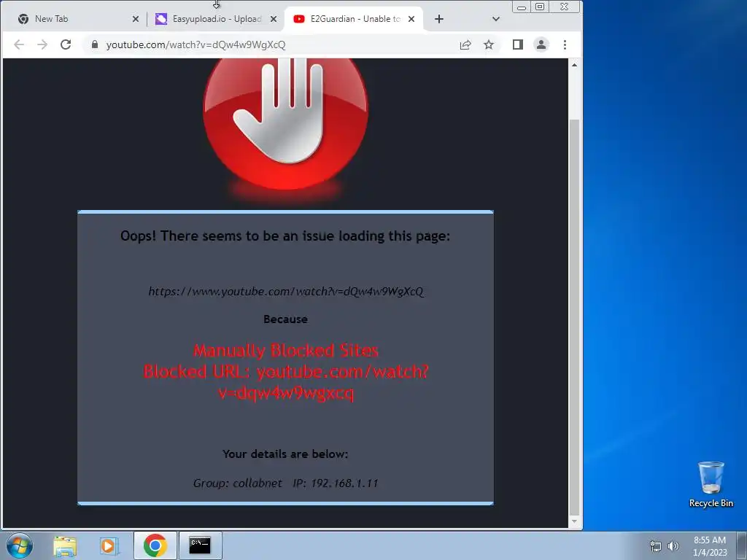Click the volume speaker tray icon
747x560 pixels.
click(x=673, y=546)
